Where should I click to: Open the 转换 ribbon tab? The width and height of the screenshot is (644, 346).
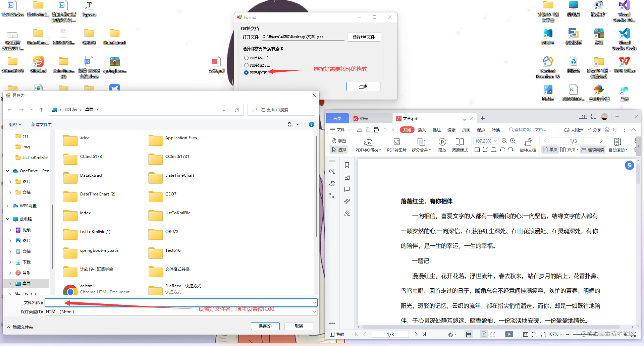pos(495,130)
